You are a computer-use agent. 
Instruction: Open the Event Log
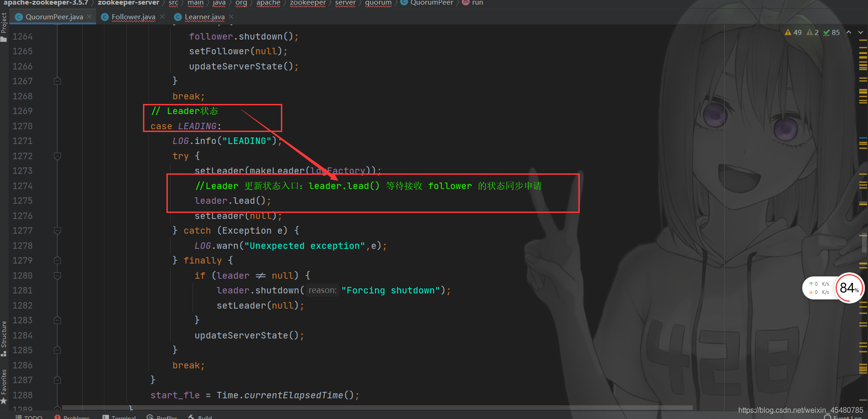(x=843, y=417)
